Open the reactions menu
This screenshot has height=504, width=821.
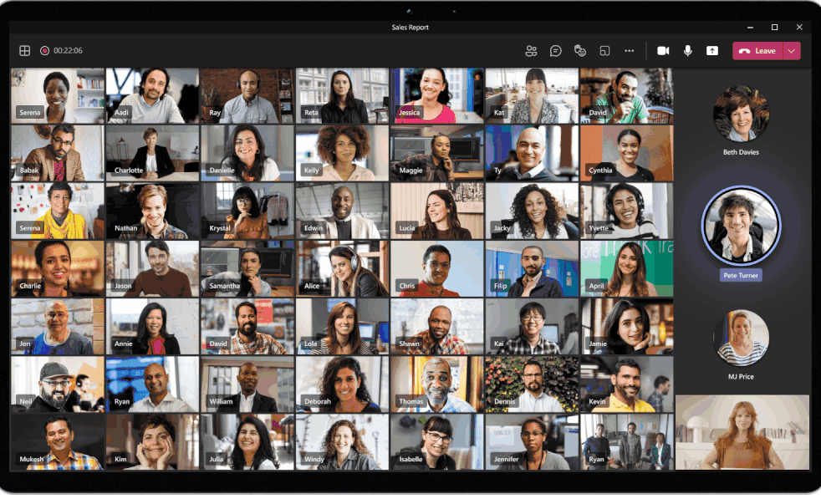(x=580, y=51)
